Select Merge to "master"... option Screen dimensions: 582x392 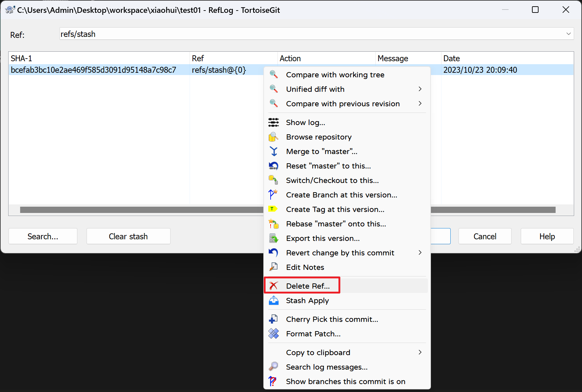click(347, 151)
